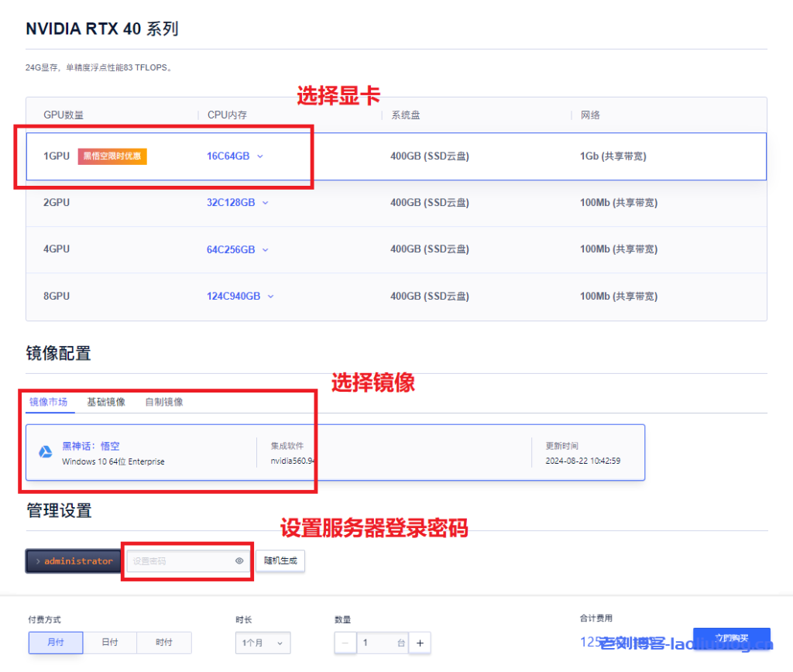Click the plus icon to increase quantity
Viewport: 793px width, 672px height.
[x=420, y=643]
